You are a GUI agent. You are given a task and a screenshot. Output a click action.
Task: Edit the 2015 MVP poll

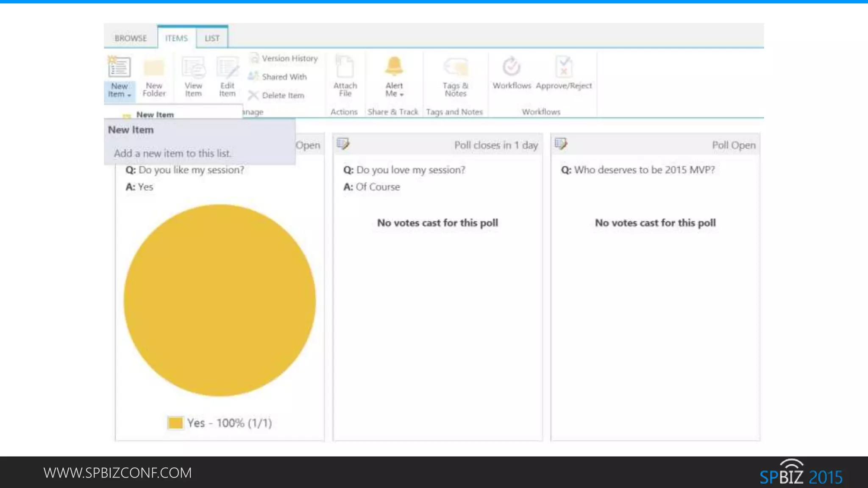pyautogui.click(x=561, y=144)
